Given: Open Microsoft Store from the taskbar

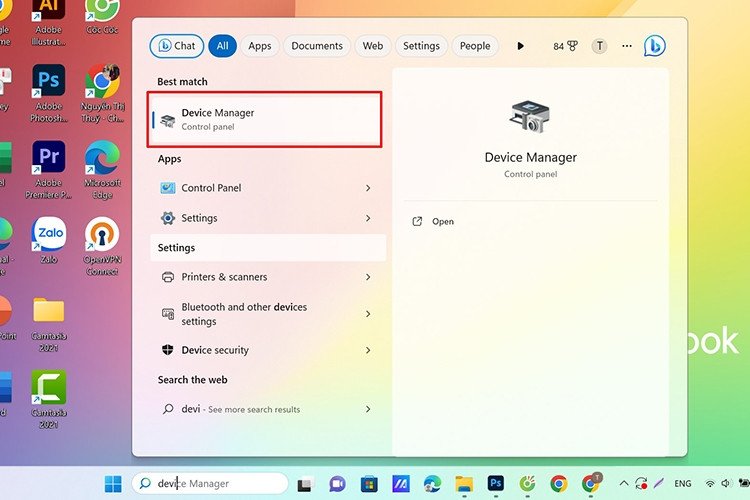Looking at the screenshot, I should click(x=369, y=484).
